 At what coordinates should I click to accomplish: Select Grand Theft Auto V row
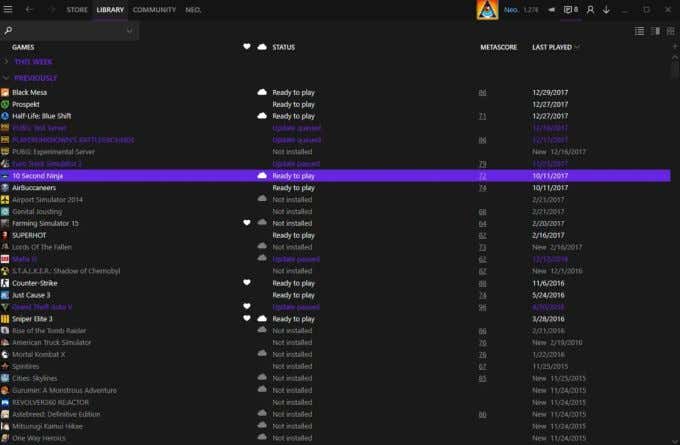click(x=335, y=307)
